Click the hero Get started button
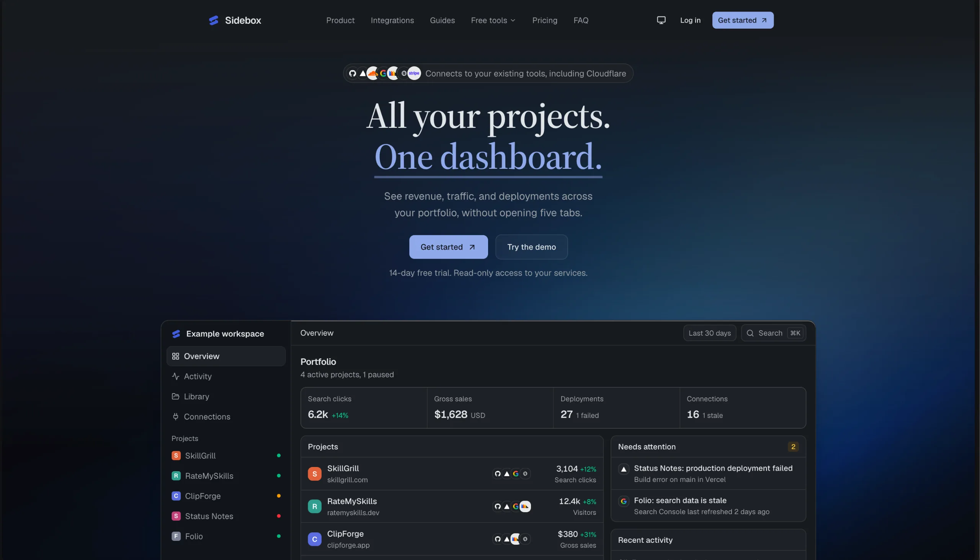Screen dimensions: 980x560 coord(448,247)
